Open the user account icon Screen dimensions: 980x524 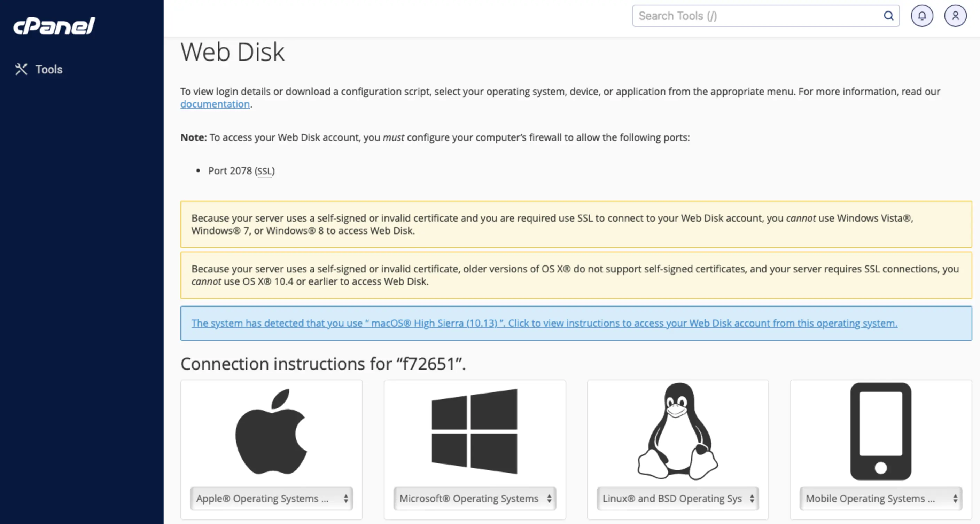955,16
